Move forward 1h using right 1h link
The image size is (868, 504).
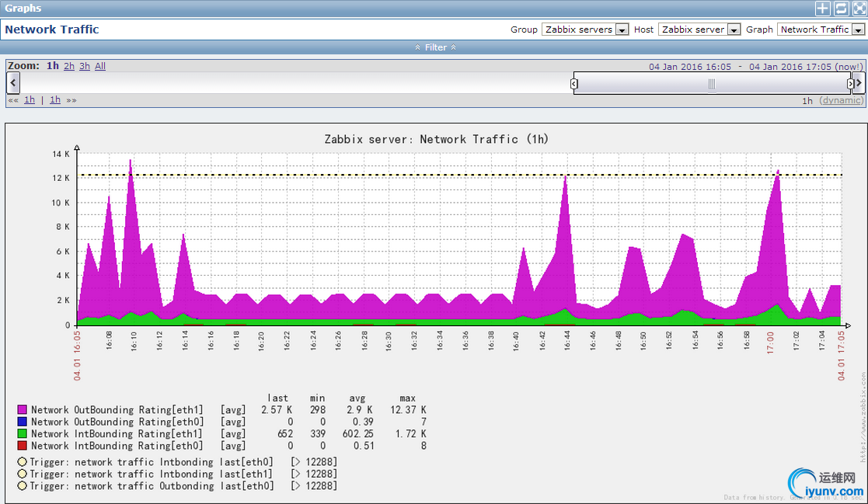click(x=55, y=100)
